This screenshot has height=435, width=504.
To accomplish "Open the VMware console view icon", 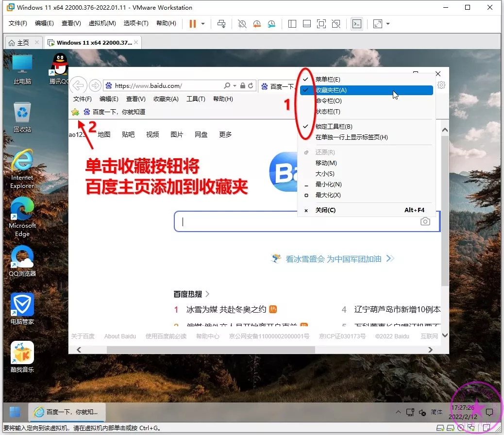I will click(x=357, y=24).
